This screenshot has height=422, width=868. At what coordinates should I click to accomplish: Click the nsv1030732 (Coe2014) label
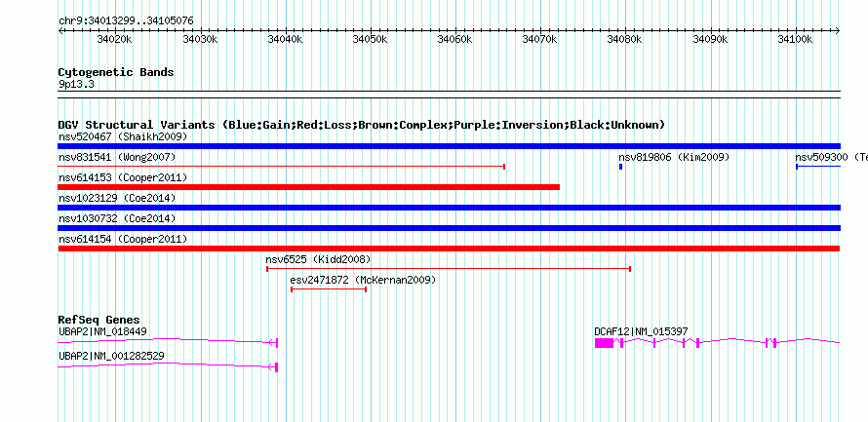coord(117,218)
